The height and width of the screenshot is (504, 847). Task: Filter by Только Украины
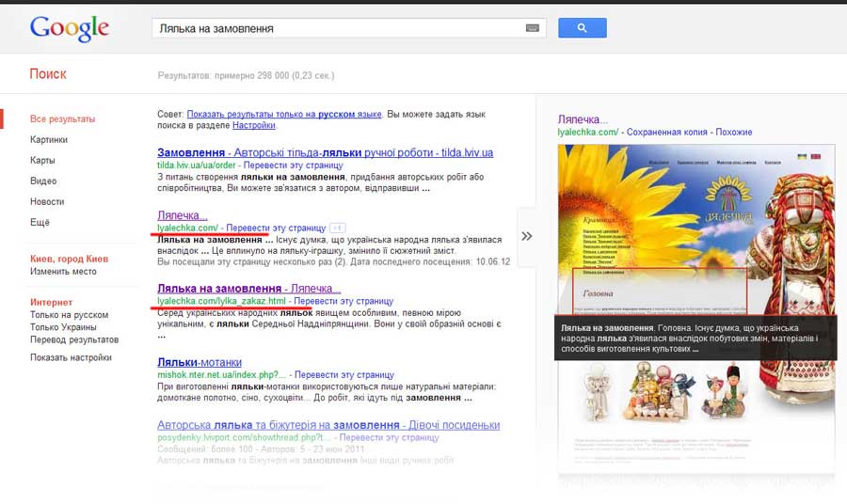click(x=63, y=327)
